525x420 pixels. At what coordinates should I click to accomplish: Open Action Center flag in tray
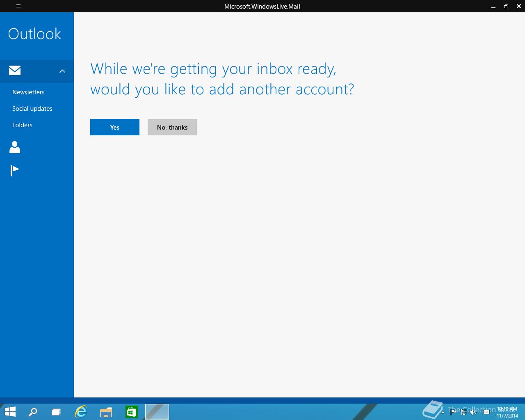[453, 412]
